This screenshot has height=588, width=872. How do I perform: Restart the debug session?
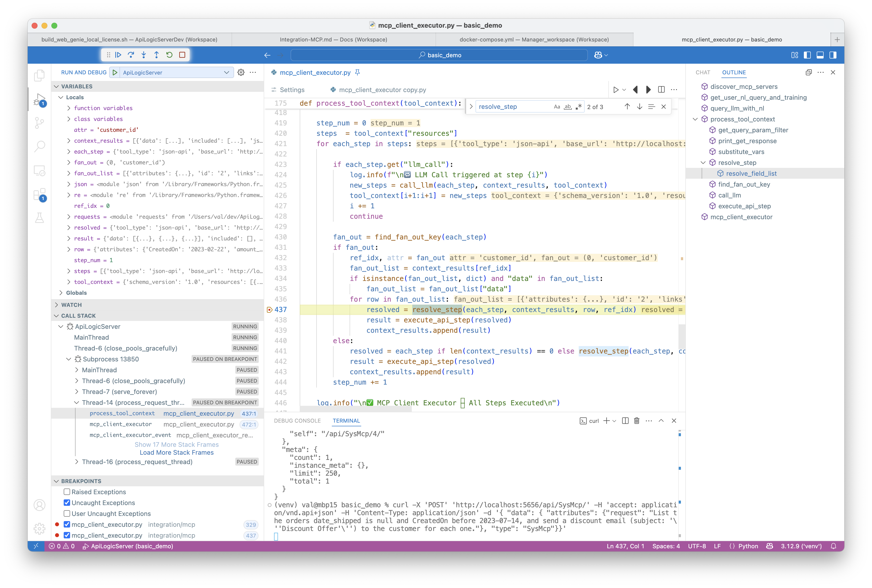(170, 55)
